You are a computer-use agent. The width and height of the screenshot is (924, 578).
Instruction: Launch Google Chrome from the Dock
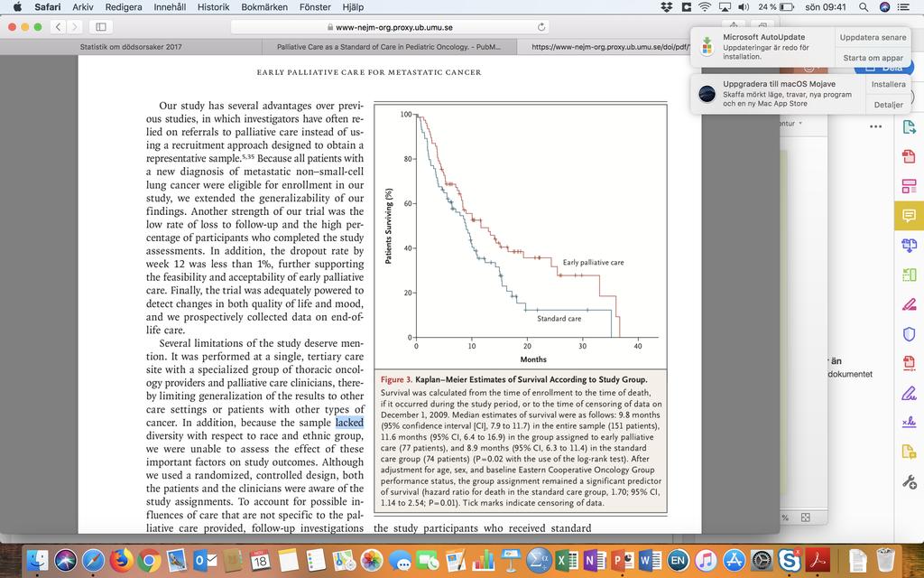[149, 560]
